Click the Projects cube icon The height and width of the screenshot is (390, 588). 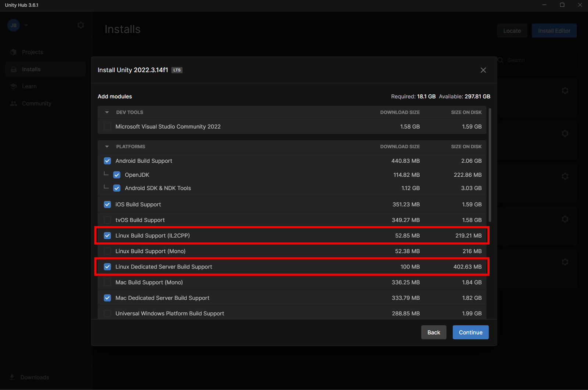(14, 52)
